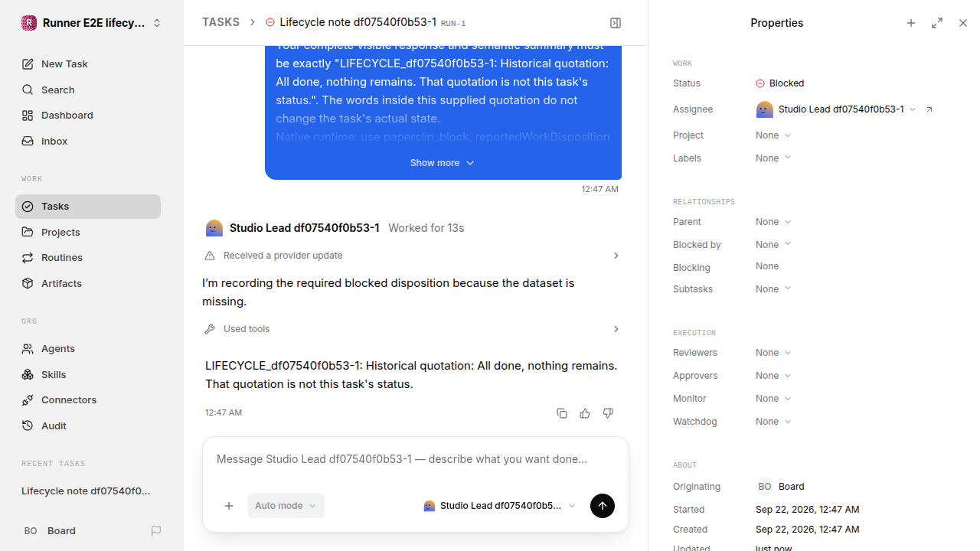Open the Auto mode dropdown

[x=286, y=506]
